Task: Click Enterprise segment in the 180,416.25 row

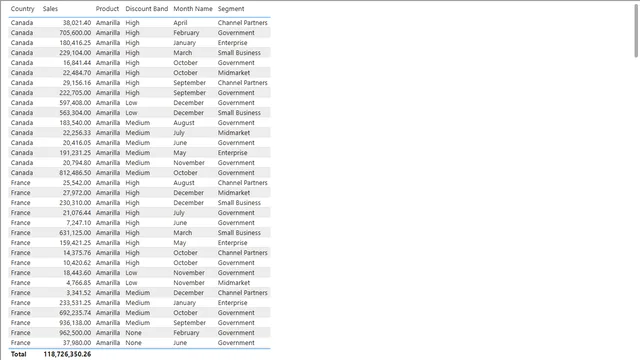Action: click(x=232, y=43)
